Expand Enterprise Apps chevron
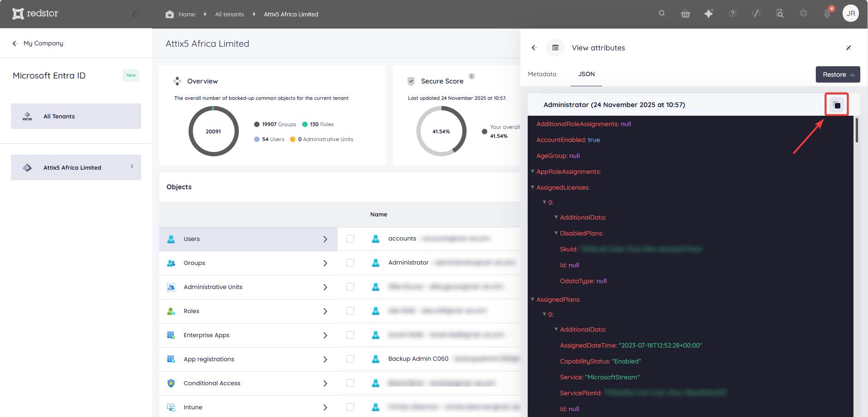Viewport: 868px width, 417px height. click(x=325, y=335)
